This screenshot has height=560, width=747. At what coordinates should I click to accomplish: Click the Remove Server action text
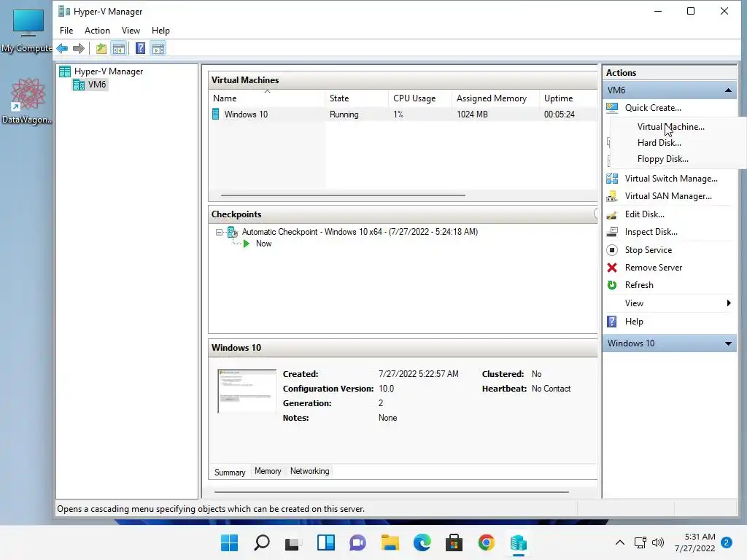coord(654,268)
